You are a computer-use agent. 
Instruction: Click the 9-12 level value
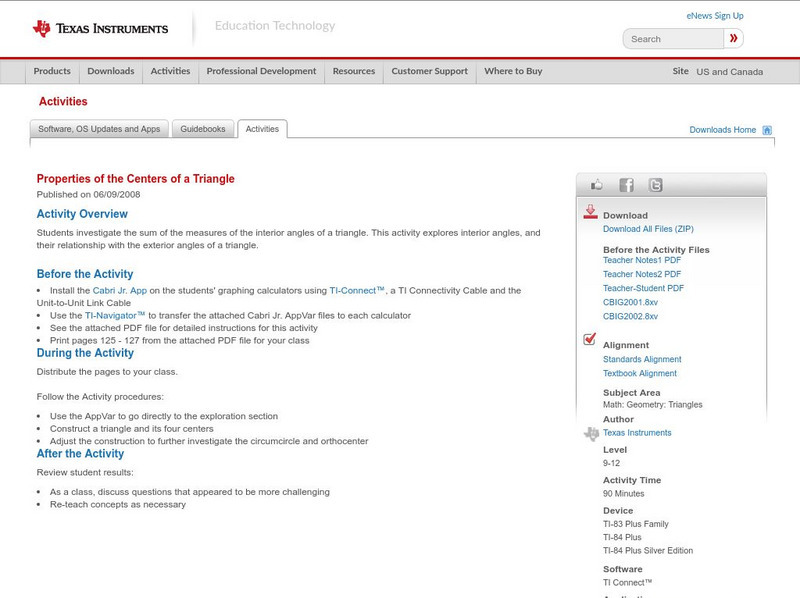click(611, 463)
